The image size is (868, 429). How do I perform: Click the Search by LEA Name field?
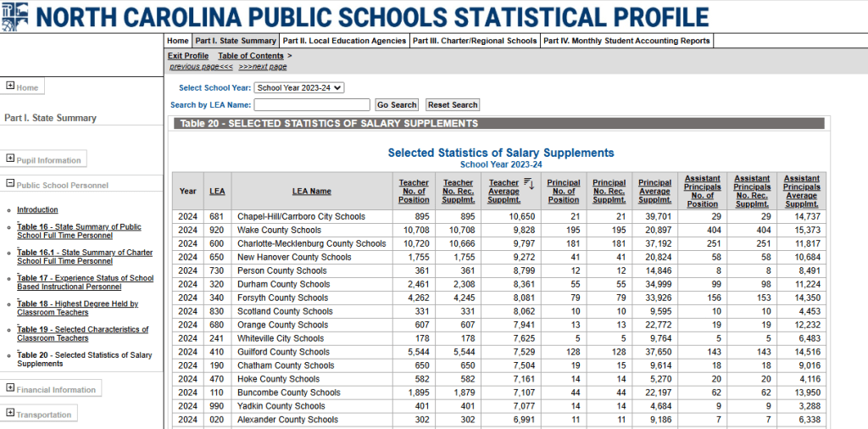tap(312, 105)
